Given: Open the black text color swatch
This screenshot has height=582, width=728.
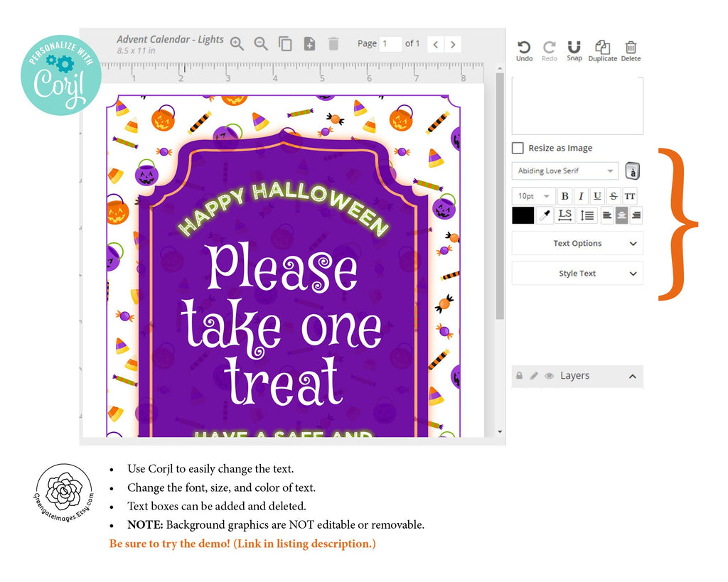Looking at the screenshot, I should 523,215.
